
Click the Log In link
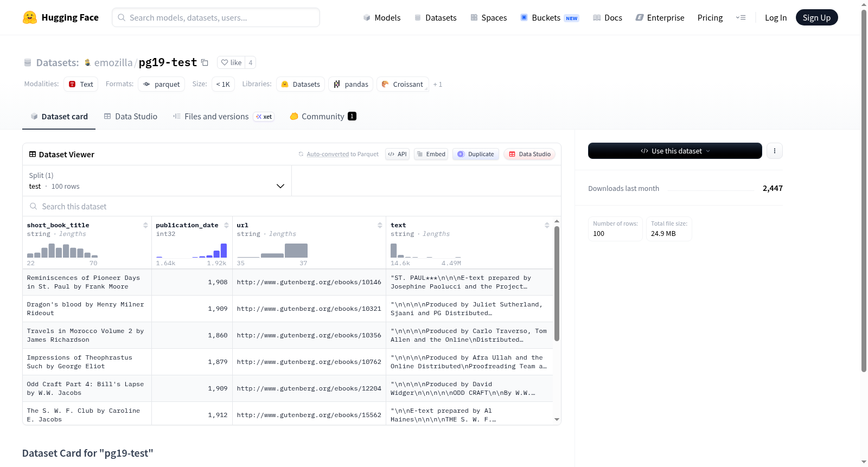point(776,17)
